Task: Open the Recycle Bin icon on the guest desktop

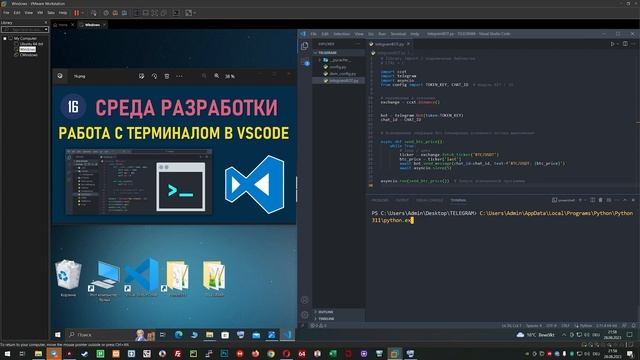Action: [x=68, y=278]
